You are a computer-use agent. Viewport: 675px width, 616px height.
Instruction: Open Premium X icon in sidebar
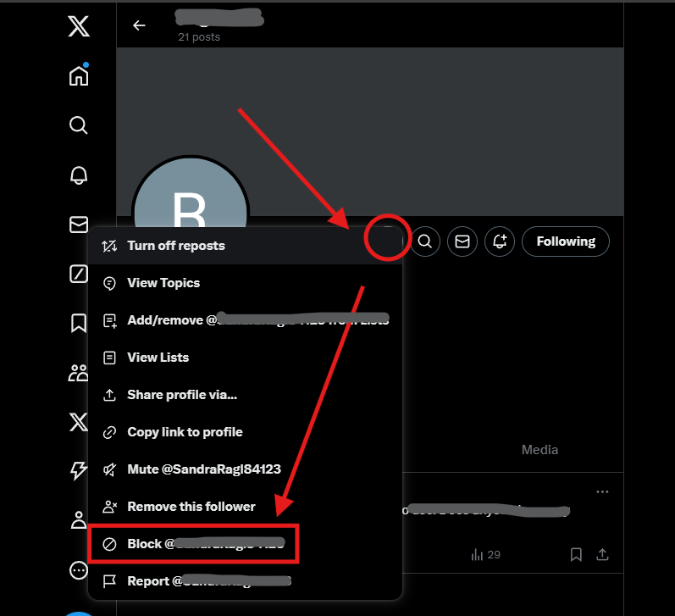[79, 422]
